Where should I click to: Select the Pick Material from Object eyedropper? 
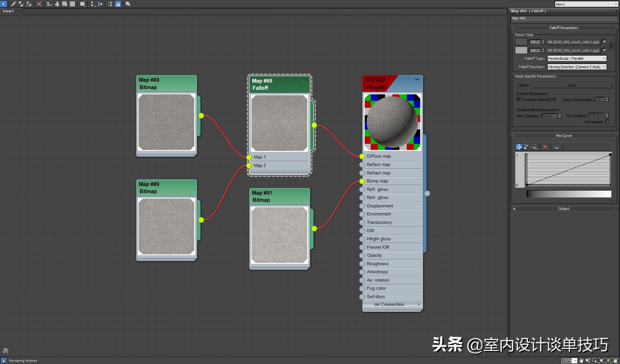pyautogui.click(x=14, y=4)
